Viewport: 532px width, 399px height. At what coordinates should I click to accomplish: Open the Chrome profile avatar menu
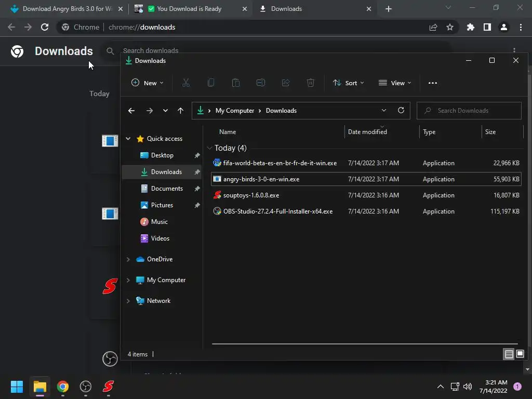[504, 27]
